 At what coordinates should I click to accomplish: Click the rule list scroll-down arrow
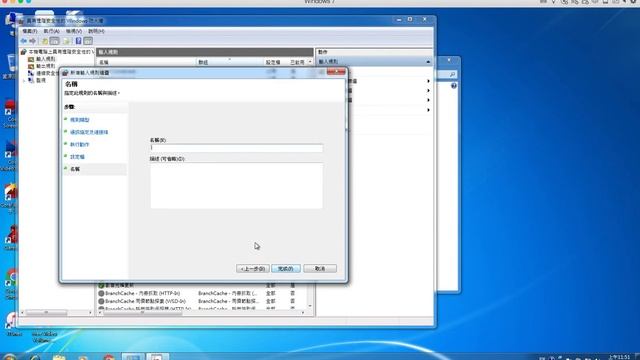(x=310, y=306)
